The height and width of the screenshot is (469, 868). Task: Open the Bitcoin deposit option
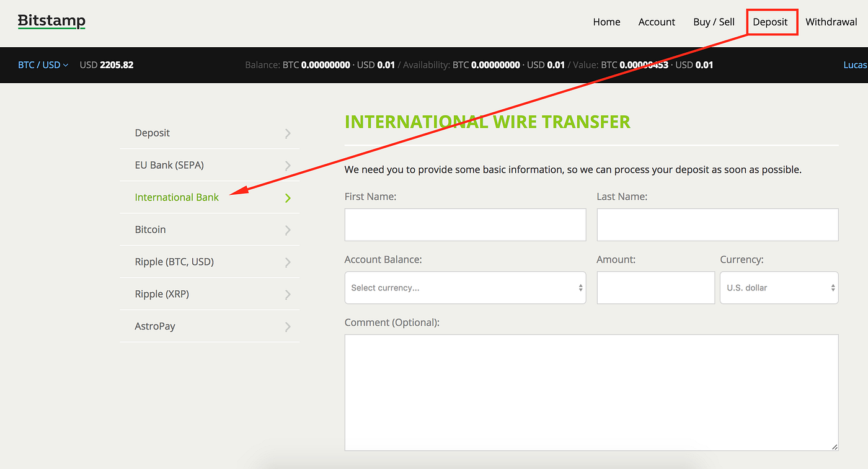coord(210,230)
